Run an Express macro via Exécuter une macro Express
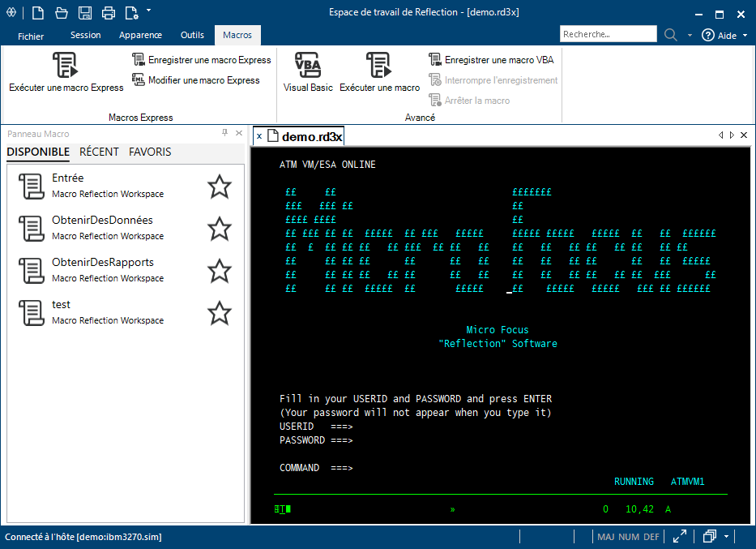 66,72
